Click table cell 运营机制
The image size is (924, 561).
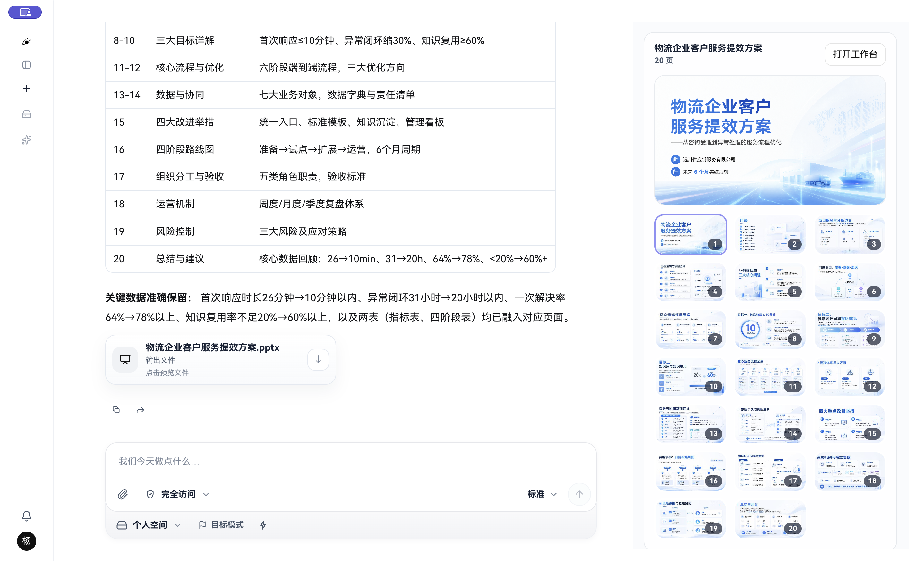pos(175,204)
